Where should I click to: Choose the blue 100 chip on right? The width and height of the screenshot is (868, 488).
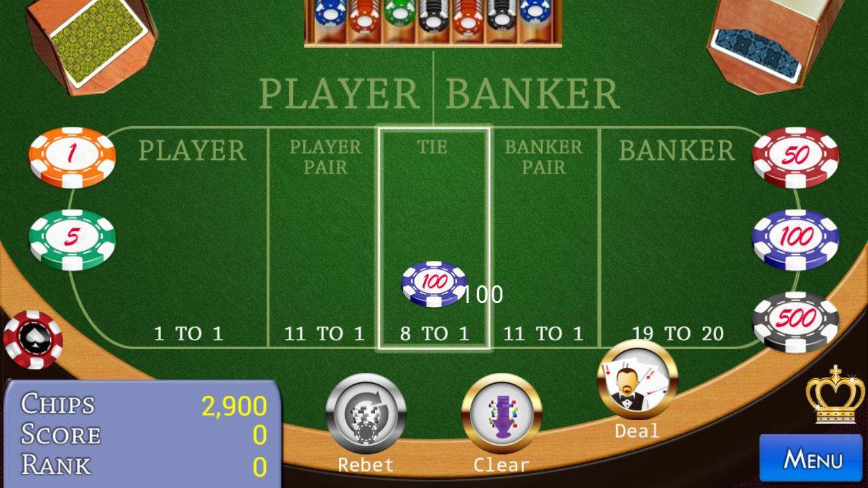pos(795,239)
